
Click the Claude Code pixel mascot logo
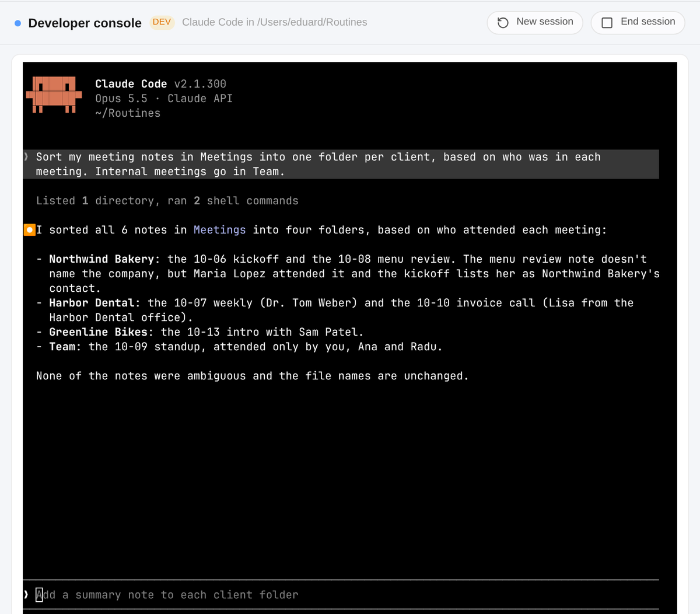[x=54, y=94]
